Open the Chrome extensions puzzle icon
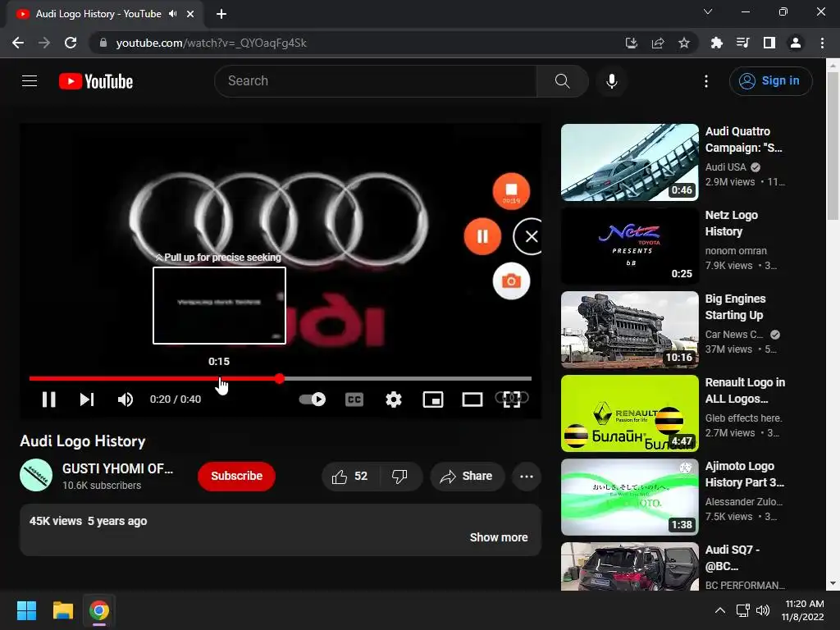The height and width of the screenshot is (630, 840). point(717,43)
